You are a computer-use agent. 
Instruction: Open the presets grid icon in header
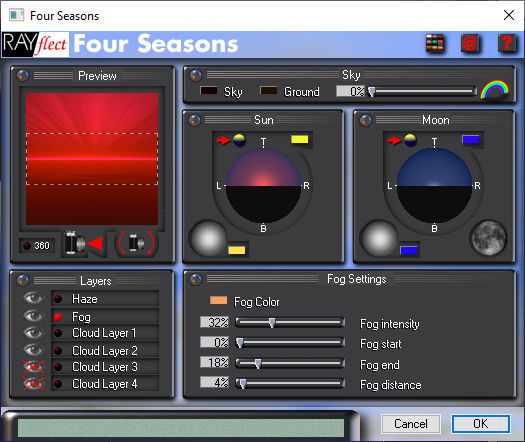pyautogui.click(x=434, y=44)
